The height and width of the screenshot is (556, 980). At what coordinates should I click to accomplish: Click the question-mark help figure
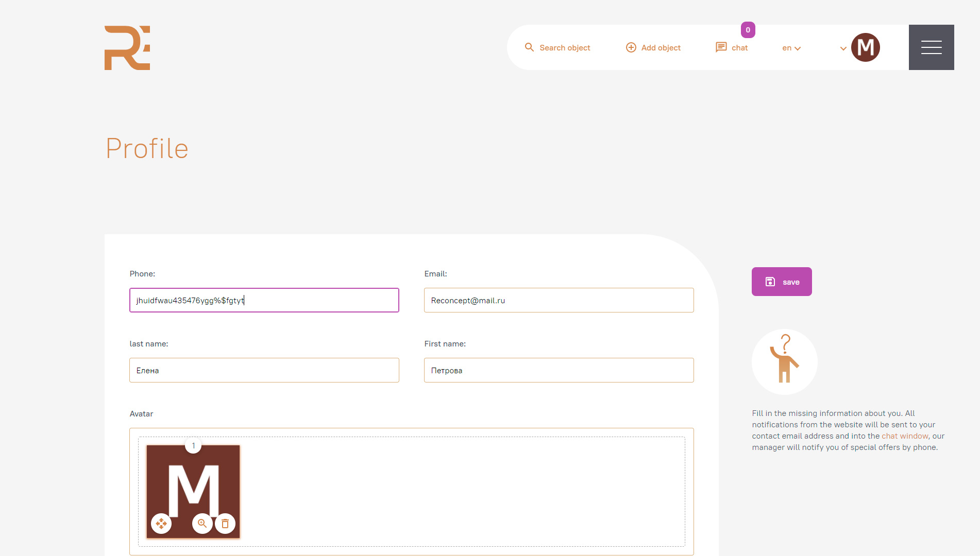(784, 362)
